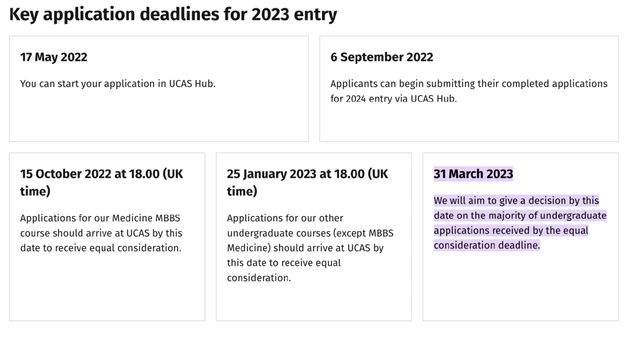Viewport: 644px width, 339px height.
Task: Click 'for 2024 entry via UCAS Hub' text
Action: [394, 99]
